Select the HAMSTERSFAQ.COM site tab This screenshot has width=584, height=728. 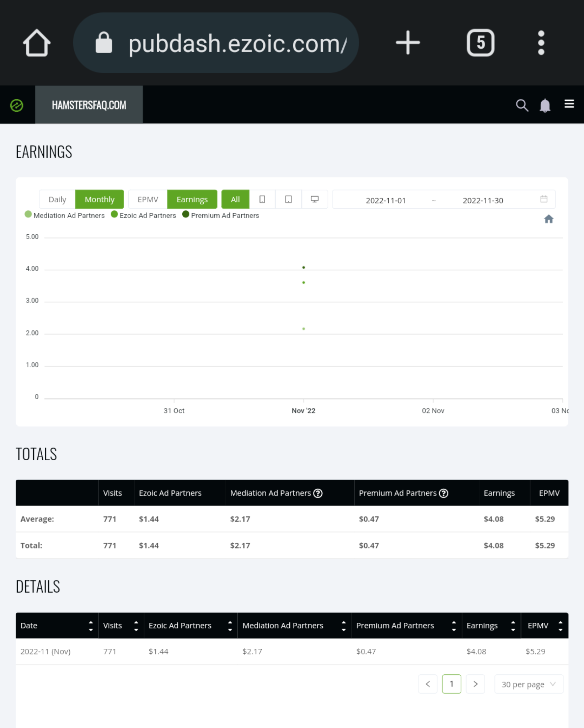tap(89, 105)
